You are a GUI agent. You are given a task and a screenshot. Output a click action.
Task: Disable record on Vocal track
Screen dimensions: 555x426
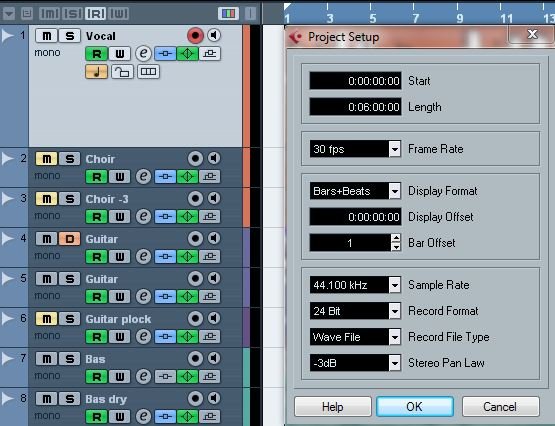tap(195, 35)
